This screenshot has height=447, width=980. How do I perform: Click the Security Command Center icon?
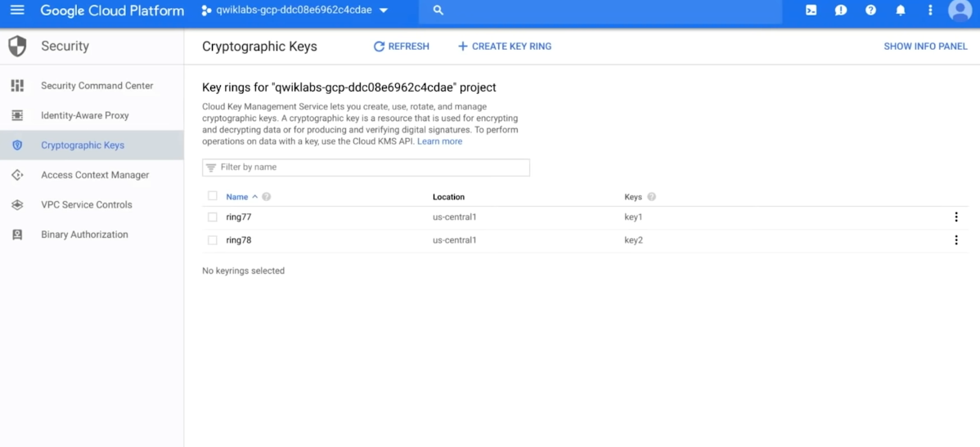click(17, 86)
